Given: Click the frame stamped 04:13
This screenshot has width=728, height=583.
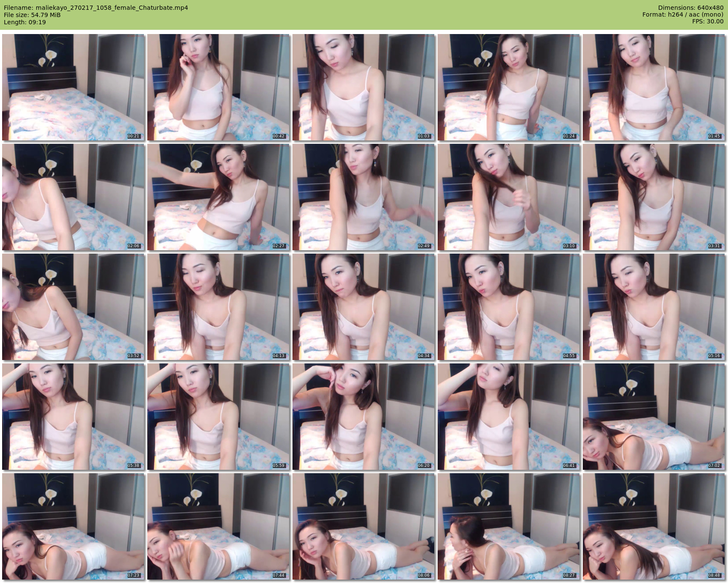Looking at the screenshot, I should 218,307.
